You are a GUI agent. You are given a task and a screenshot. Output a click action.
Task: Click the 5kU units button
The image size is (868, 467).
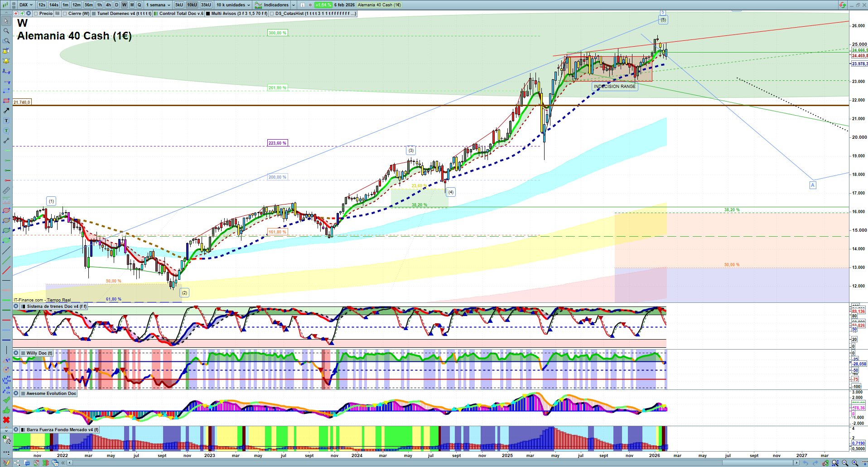pos(179,5)
